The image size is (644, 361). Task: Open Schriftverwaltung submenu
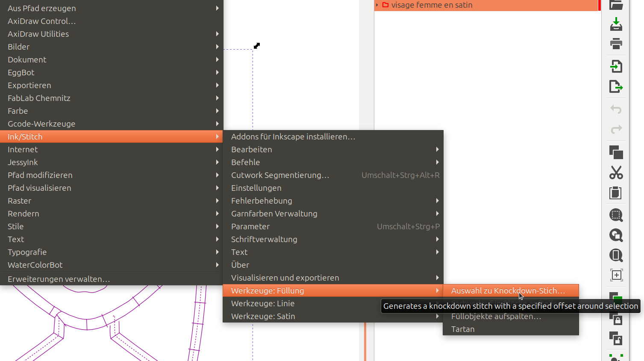pos(333,239)
